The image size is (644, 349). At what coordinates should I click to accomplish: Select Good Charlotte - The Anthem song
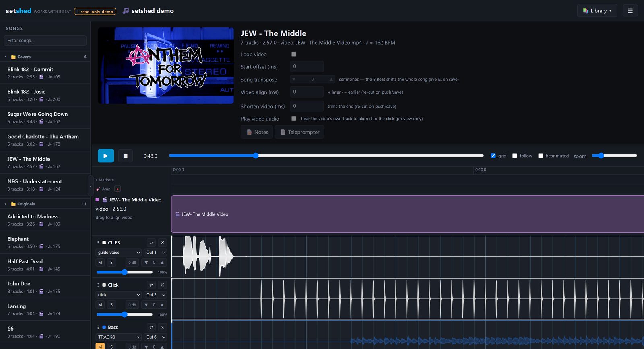tap(45, 140)
